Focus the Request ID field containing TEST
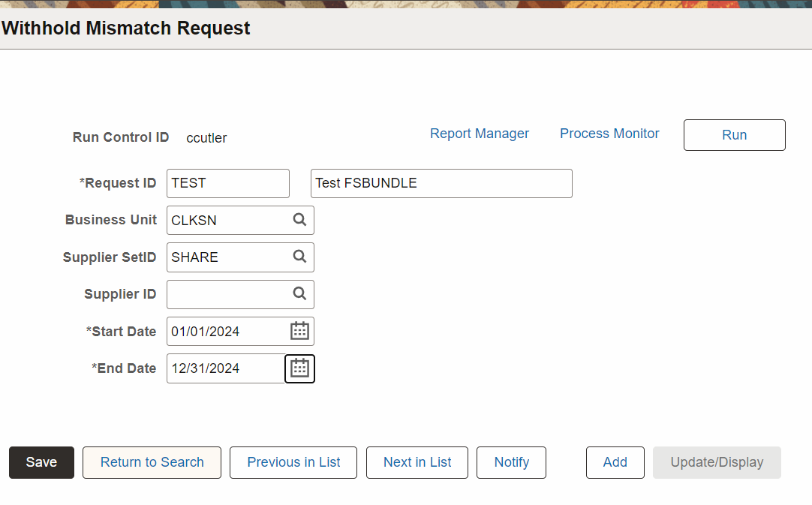This screenshot has width=812, height=505. click(227, 183)
